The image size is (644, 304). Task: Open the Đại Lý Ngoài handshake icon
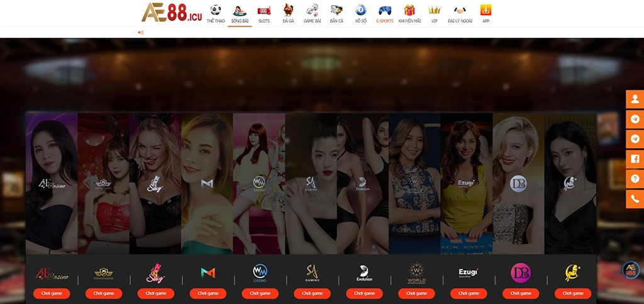(460, 11)
